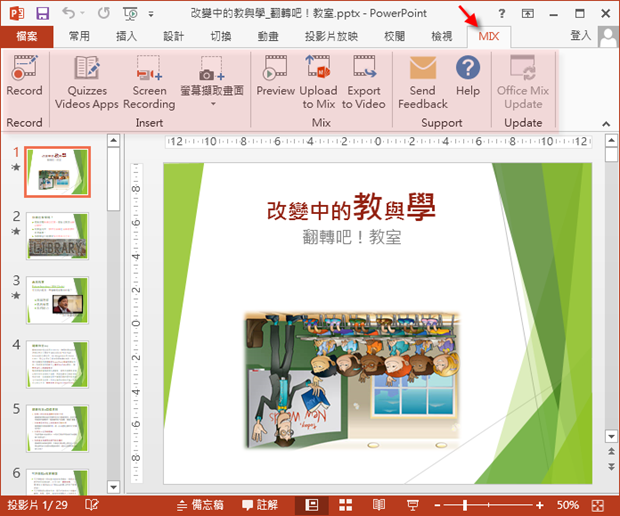Screen dimensions: 620x516
Task: Switch to Slide Sorter view
Action: (x=345, y=505)
